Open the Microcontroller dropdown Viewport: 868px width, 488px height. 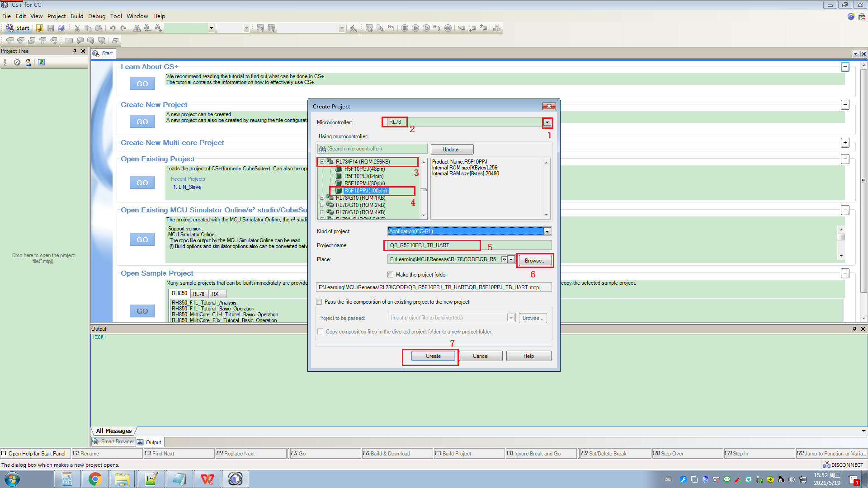tap(547, 122)
